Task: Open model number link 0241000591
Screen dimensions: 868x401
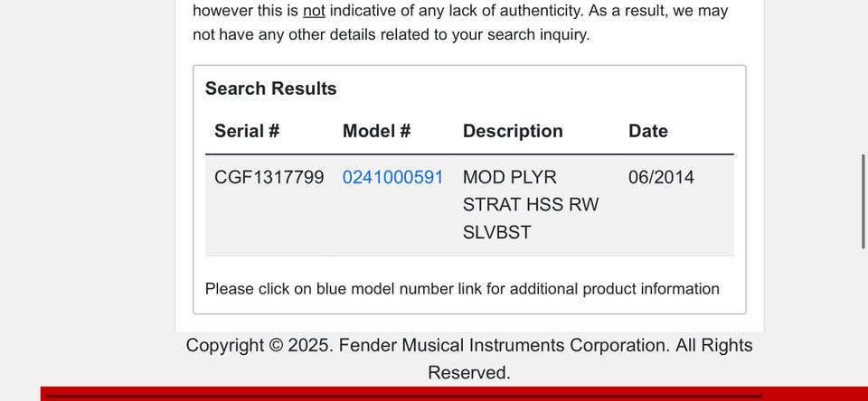Action: (x=392, y=177)
